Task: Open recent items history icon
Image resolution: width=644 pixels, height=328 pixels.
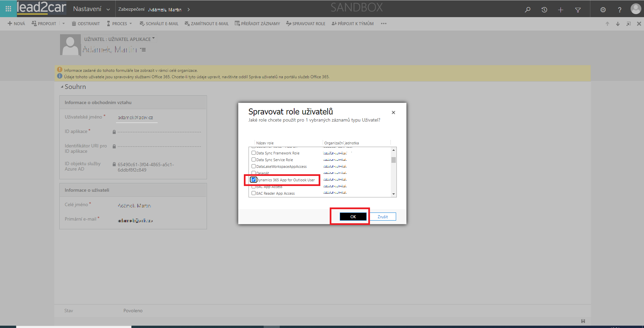Action: point(544,10)
